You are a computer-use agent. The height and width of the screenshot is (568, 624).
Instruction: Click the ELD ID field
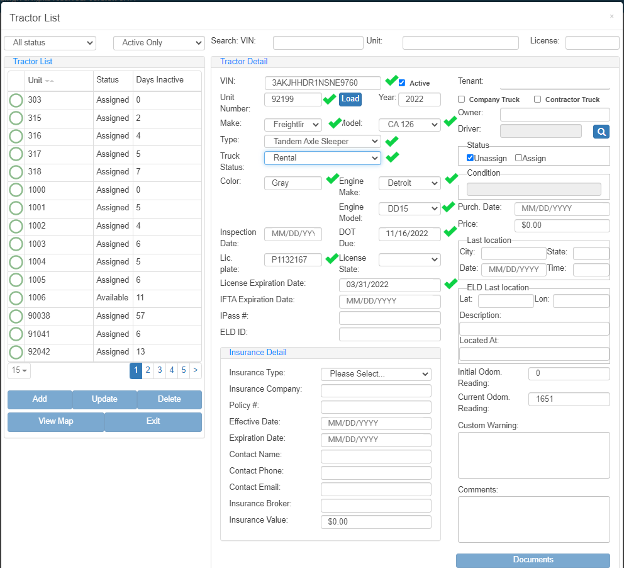390,334
